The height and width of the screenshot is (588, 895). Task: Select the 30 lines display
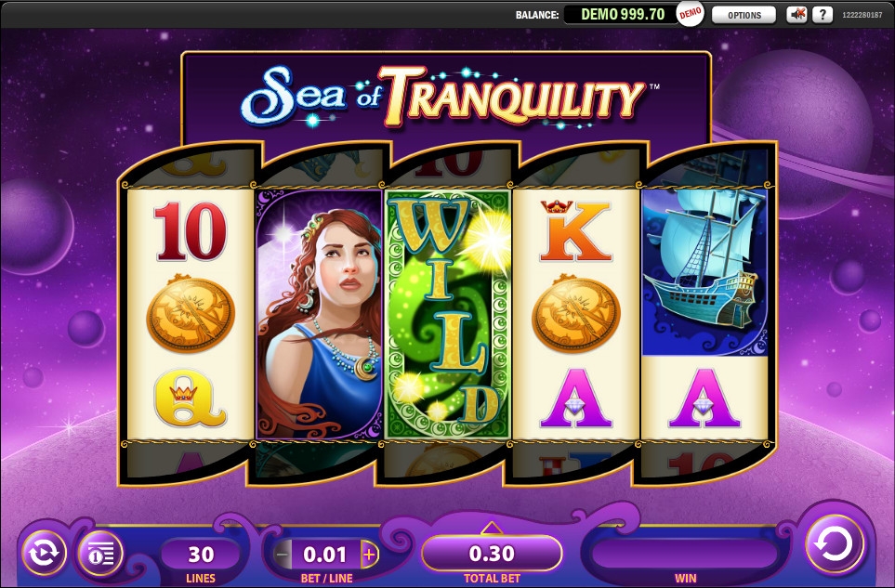point(201,554)
